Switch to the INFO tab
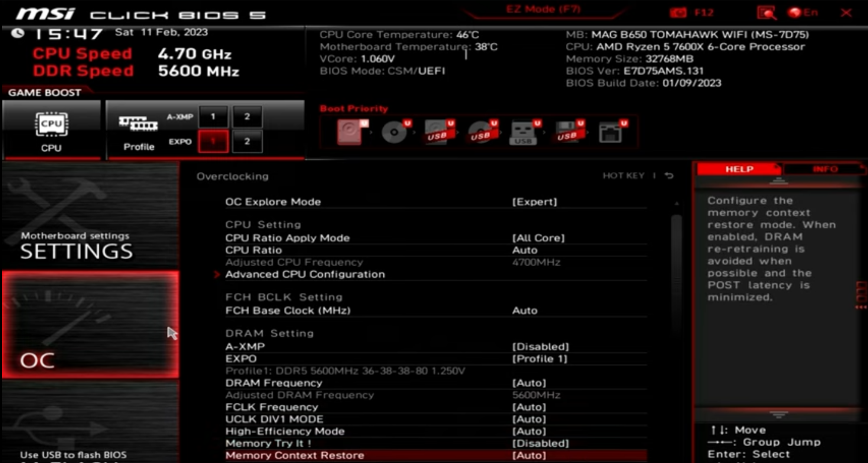 click(x=825, y=169)
